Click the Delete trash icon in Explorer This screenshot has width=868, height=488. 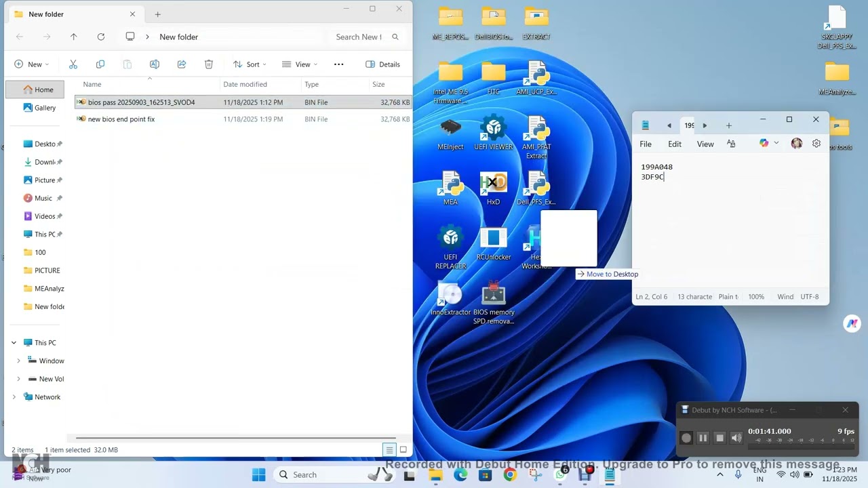(x=209, y=64)
